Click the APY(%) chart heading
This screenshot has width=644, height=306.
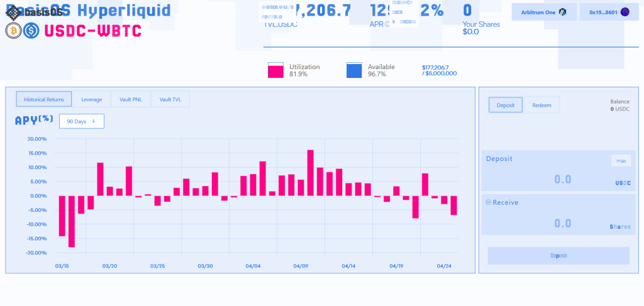[34, 120]
